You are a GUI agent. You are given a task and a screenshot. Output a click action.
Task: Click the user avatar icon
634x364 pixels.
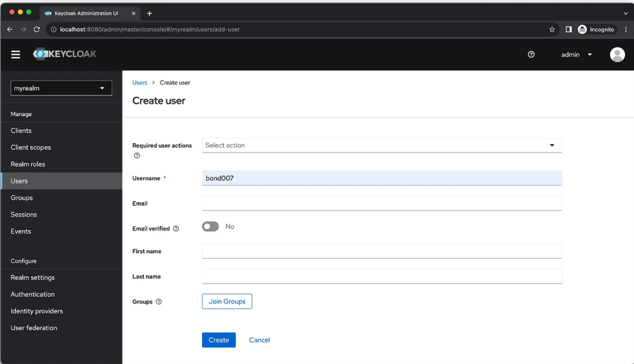tap(617, 54)
